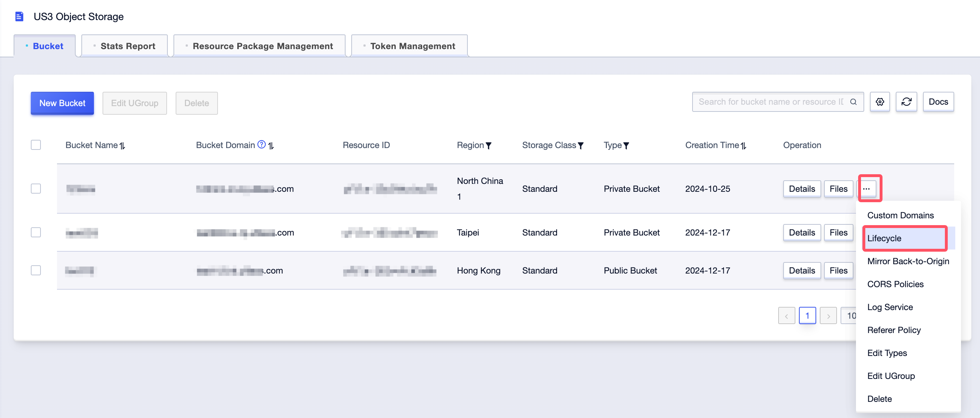Image resolution: width=980 pixels, height=418 pixels.
Task: Open Bucket Domain help question icon
Action: point(261,144)
